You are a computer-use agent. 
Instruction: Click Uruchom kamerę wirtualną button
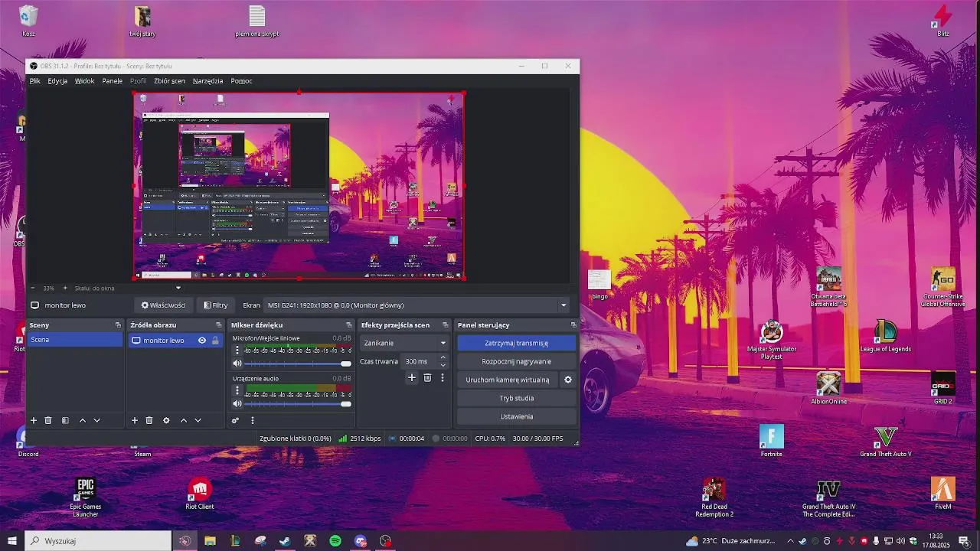(508, 380)
